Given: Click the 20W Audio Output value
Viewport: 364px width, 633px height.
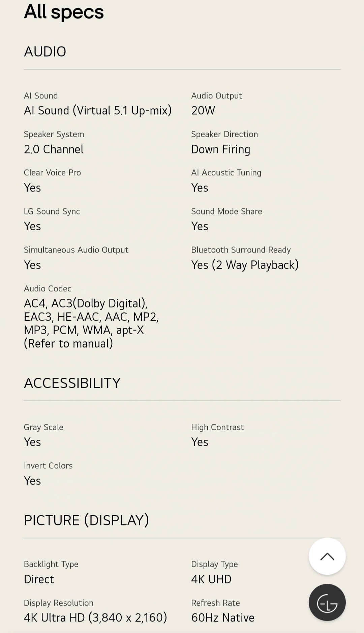Looking at the screenshot, I should pos(203,110).
